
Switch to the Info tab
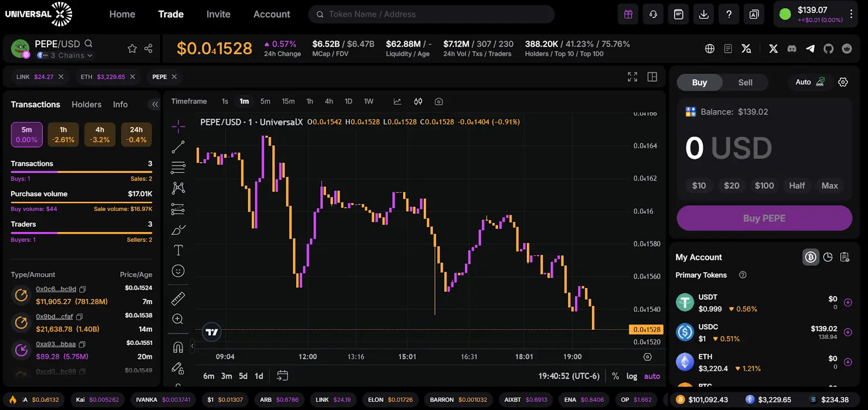[x=120, y=104]
